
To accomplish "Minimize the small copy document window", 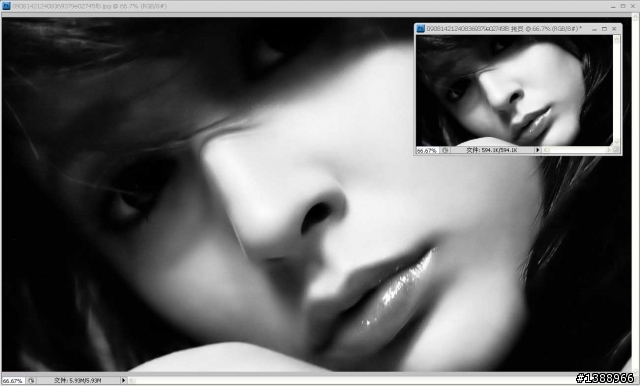I will [x=594, y=29].
